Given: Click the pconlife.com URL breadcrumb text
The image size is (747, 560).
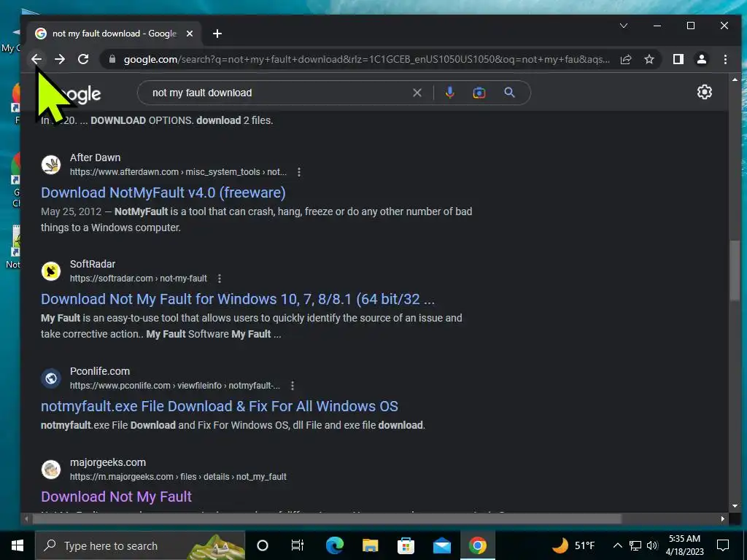Looking at the screenshot, I should (175, 386).
